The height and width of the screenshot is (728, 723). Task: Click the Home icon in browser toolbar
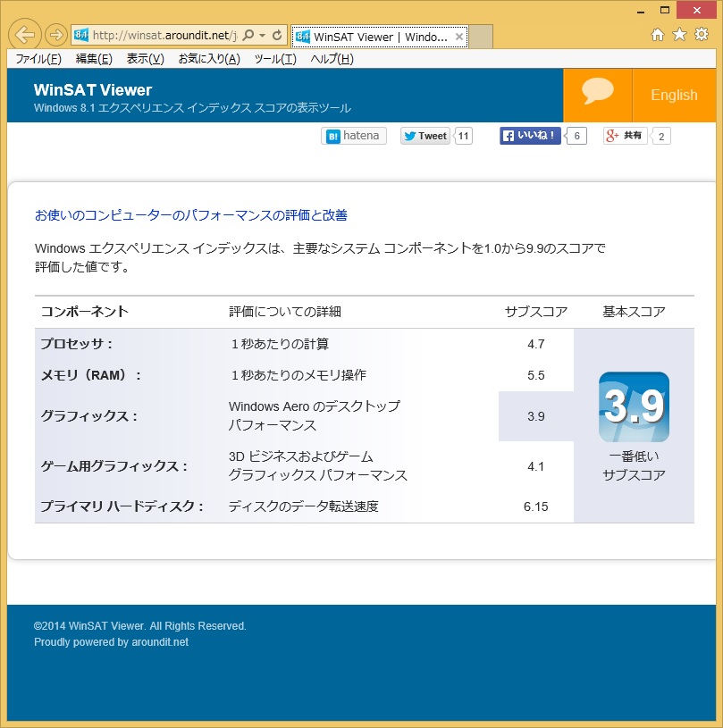click(x=658, y=35)
